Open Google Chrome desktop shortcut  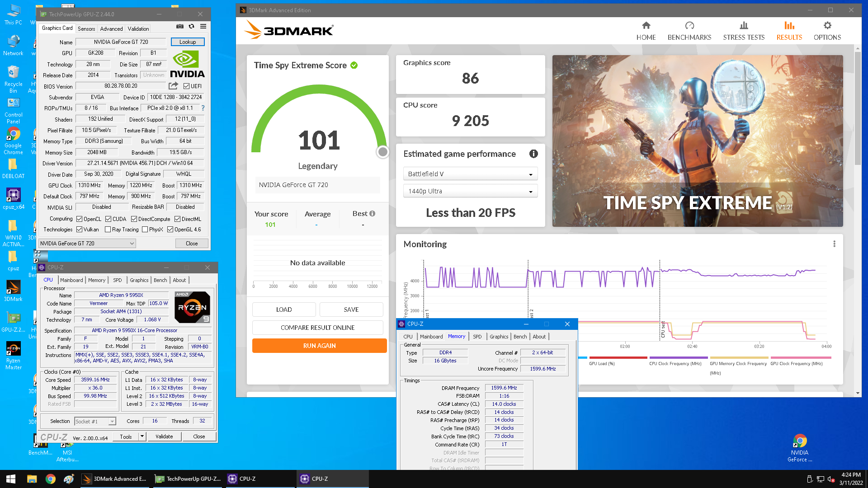(x=13, y=141)
